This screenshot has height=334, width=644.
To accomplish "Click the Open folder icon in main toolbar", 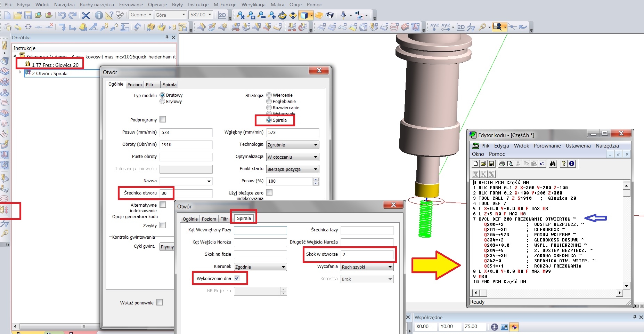I will point(18,15).
